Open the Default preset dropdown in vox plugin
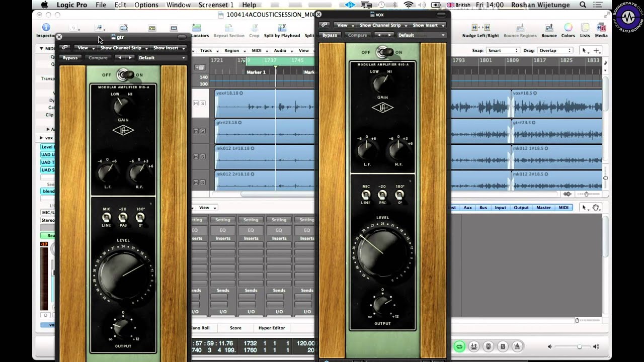Screen dimensions: 644x362 [x=421, y=35]
